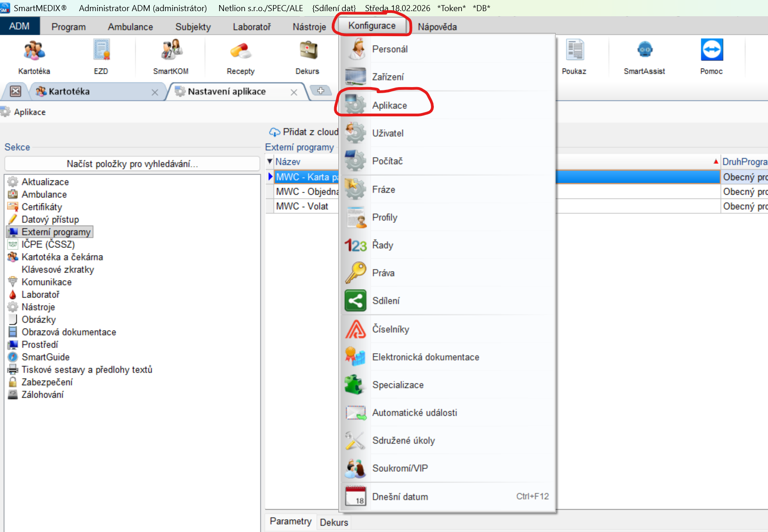768x532 pixels.
Task: Select Zabezpečení in the Sekce tree
Action: 47,382
